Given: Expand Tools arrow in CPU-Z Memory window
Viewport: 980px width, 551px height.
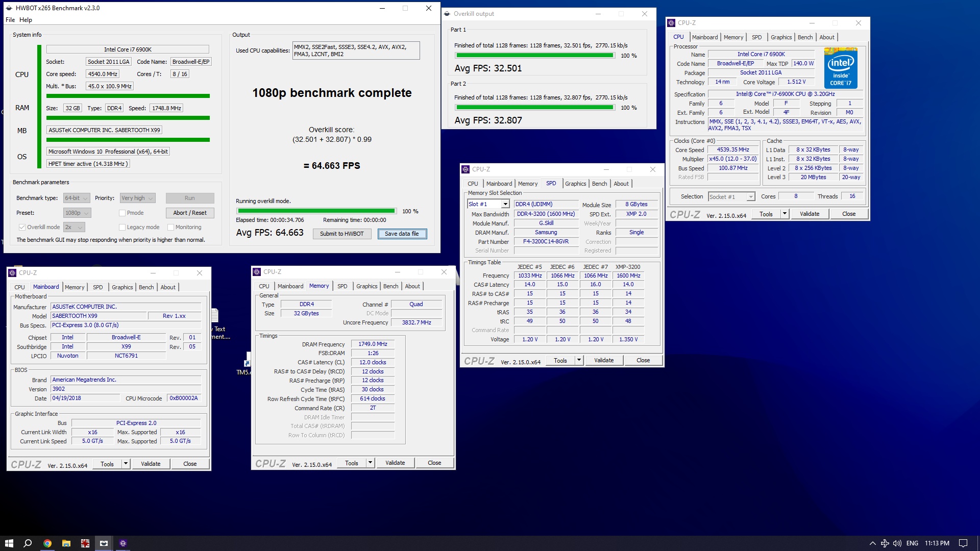Looking at the screenshot, I should pos(370,463).
